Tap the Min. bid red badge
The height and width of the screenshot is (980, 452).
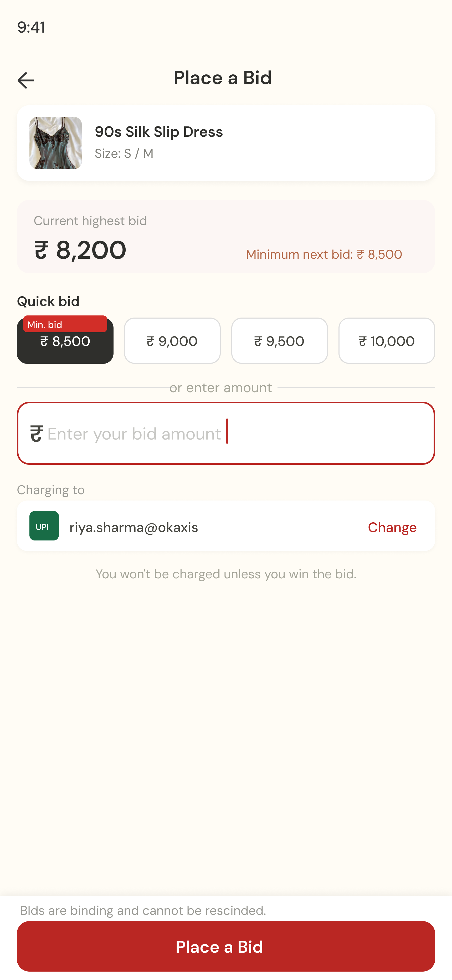(65, 324)
